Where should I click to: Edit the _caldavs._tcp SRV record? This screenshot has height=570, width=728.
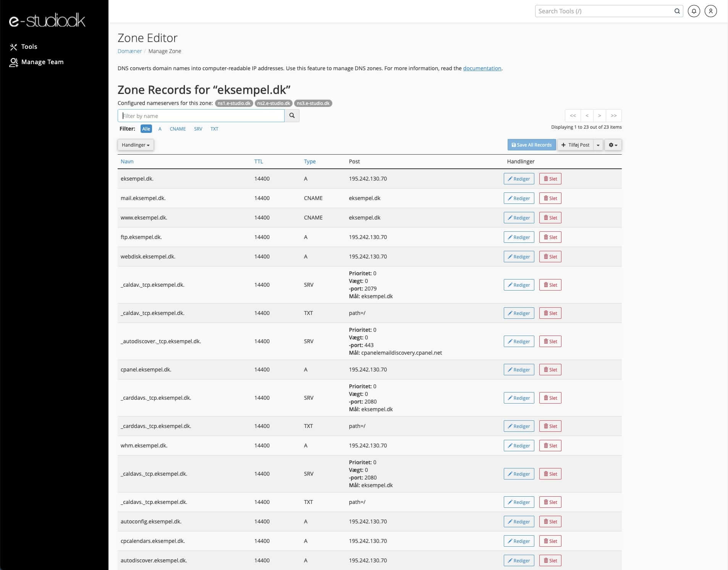[x=519, y=474]
